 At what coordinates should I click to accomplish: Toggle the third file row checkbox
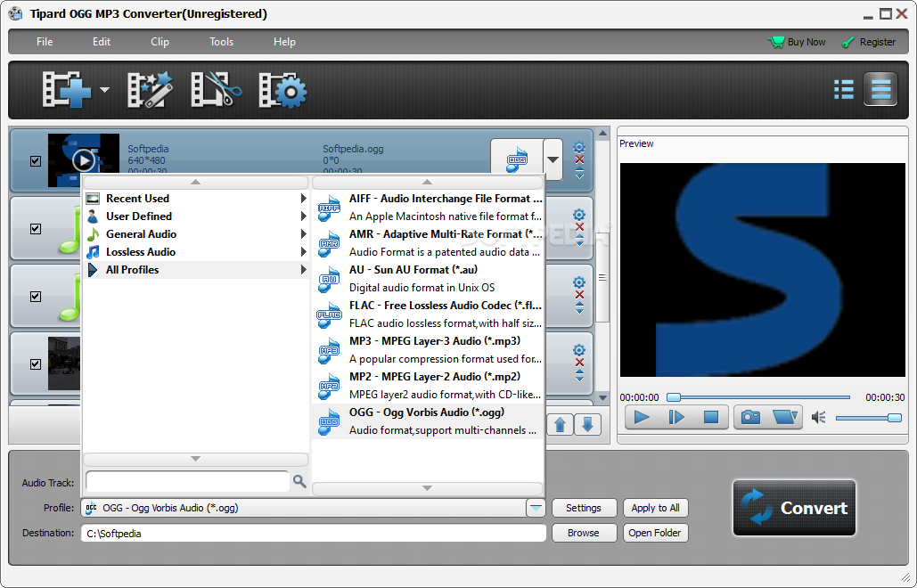tap(36, 297)
